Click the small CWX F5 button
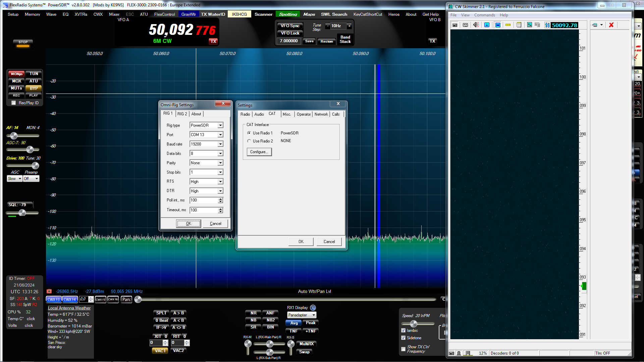 pyautogui.click(x=101, y=299)
